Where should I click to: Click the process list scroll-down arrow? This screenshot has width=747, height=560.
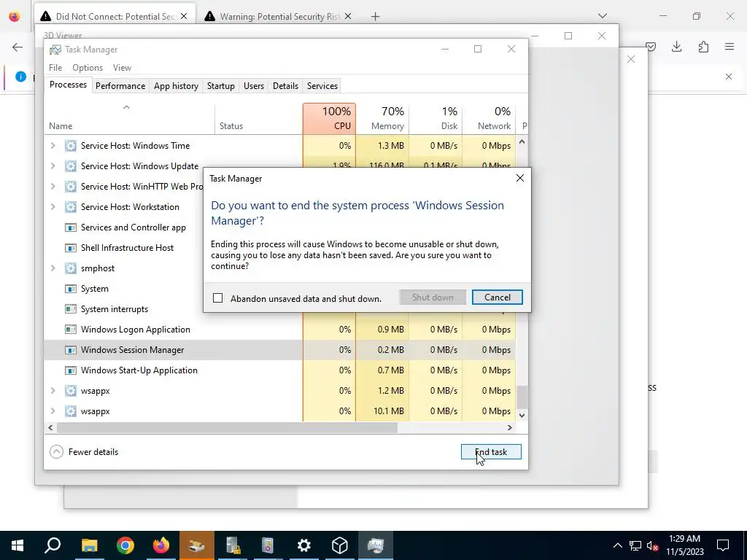(522, 415)
